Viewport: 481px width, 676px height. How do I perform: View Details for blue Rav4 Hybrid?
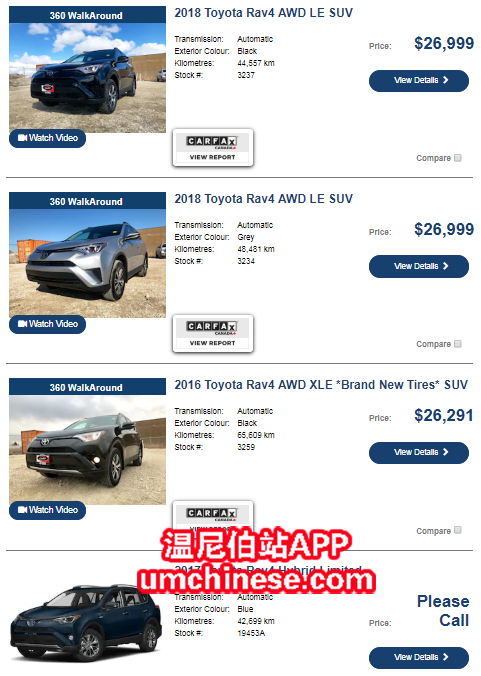click(x=419, y=657)
